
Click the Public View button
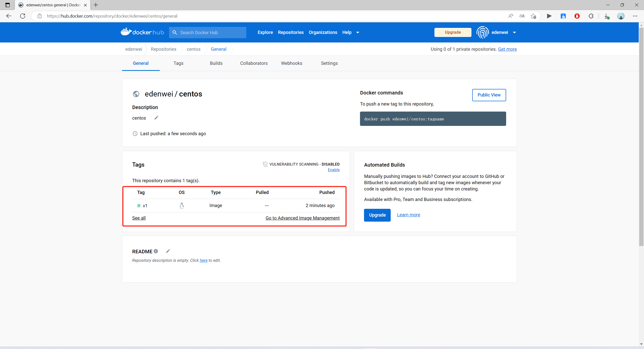point(489,95)
